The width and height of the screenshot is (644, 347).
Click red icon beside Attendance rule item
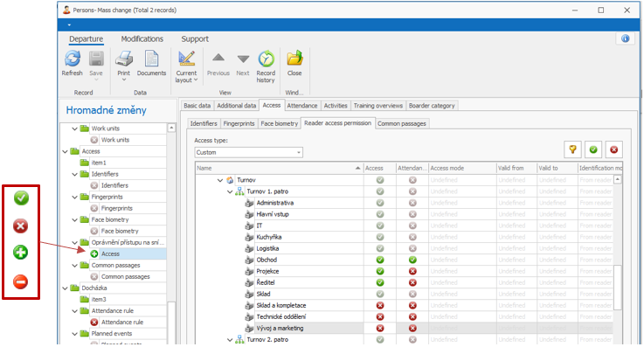[94, 323]
